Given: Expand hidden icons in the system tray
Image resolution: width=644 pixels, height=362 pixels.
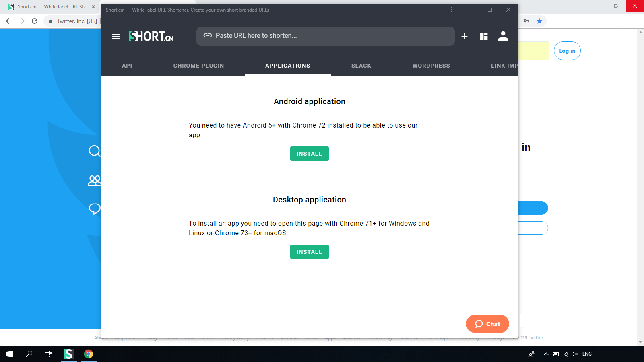Looking at the screenshot, I should pyautogui.click(x=546, y=354).
